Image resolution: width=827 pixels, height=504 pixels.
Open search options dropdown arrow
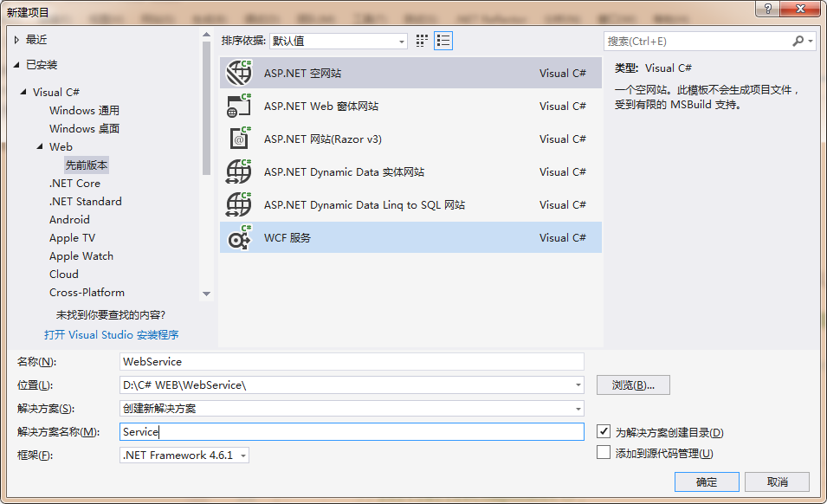(x=811, y=41)
